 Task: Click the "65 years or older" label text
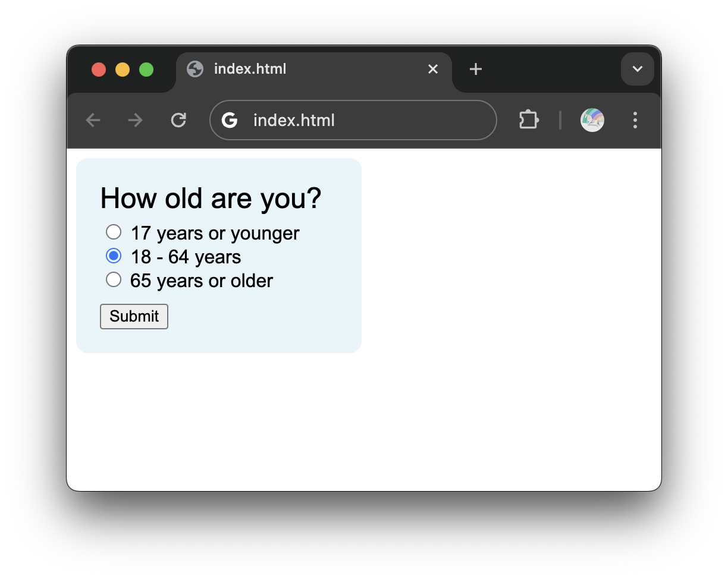click(x=202, y=281)
